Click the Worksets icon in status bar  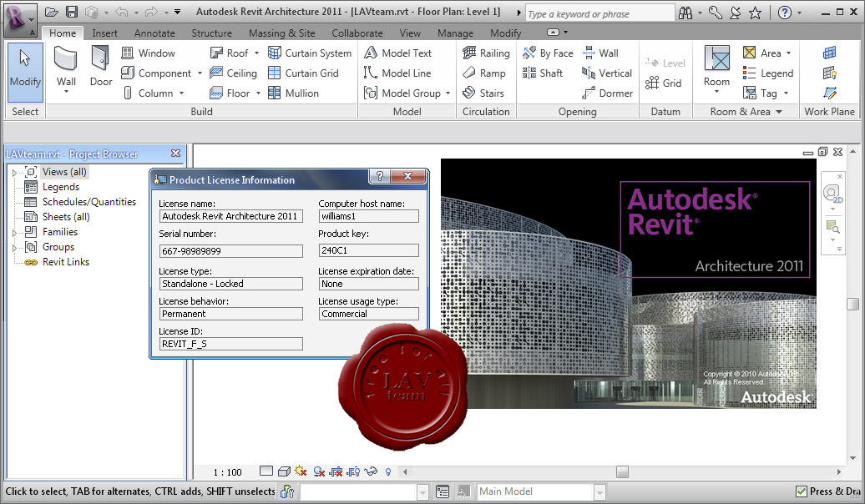click(x=287, y=491)
